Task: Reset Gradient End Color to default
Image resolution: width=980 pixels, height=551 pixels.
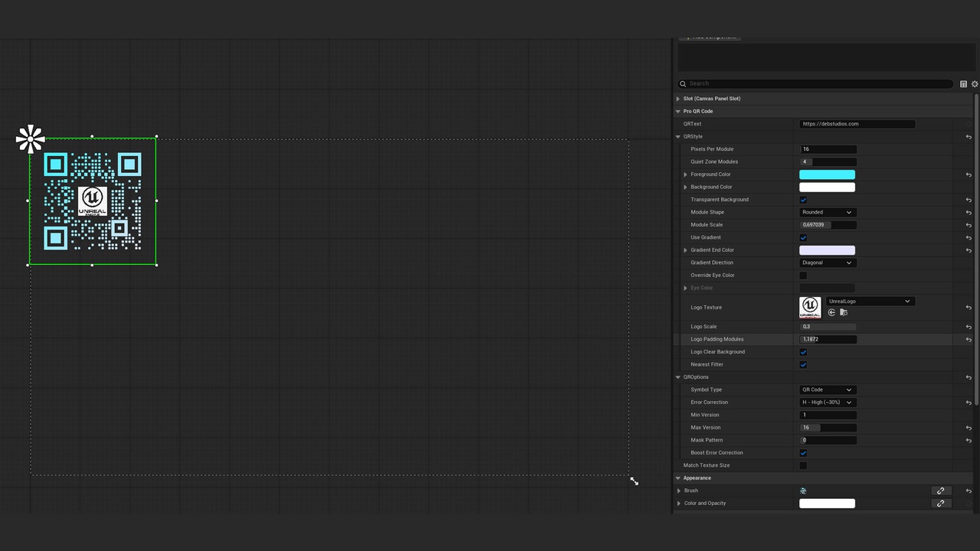Action: point(969,250)
